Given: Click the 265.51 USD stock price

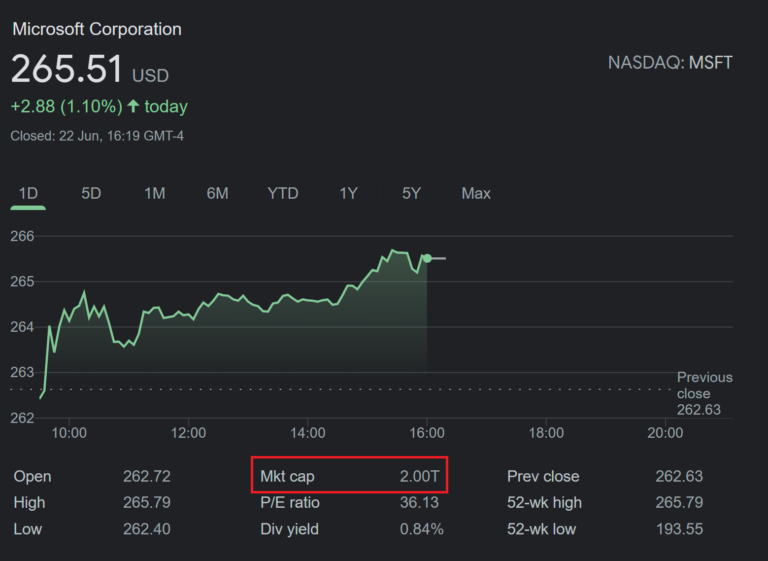Looking at the screenshot, I should coord(90,70).
